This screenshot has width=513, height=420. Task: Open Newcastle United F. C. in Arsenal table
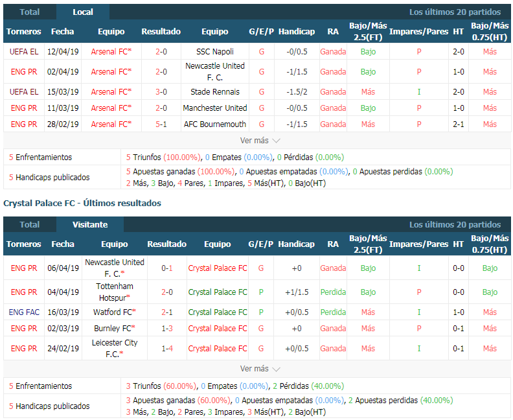point(215,72)
